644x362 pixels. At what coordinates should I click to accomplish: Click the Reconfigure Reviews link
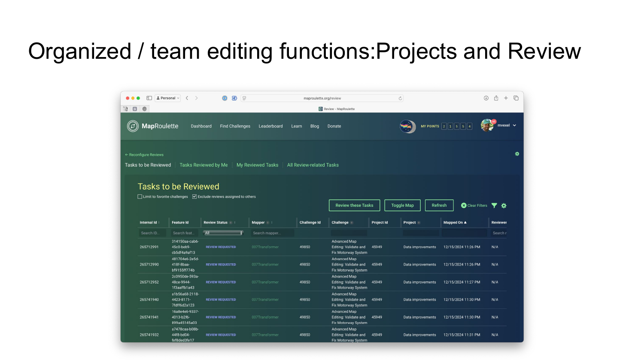click(144, 155)
